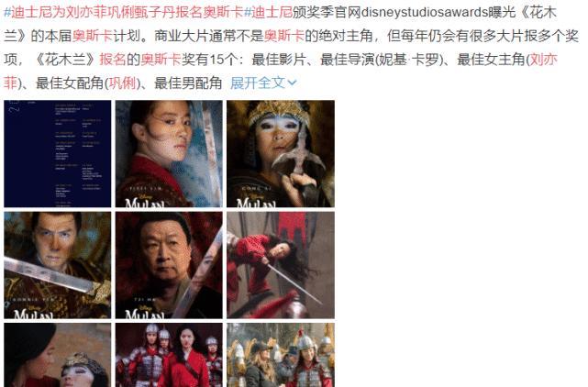The image size is (588, 387).
Task: Click 奥斯卡 keyword before 的绝对主角
Action: (284, 36)
